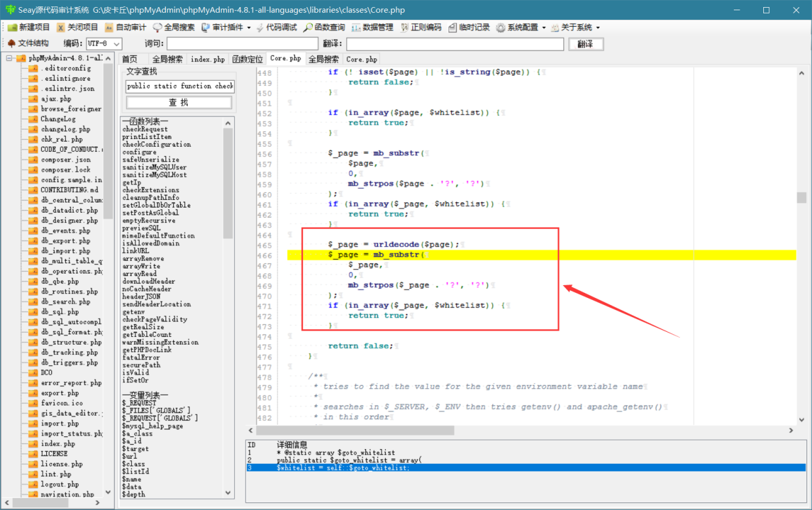Select db_export.php in the file tree
Screen dimensions: 812x510
[x=65, y=241]
